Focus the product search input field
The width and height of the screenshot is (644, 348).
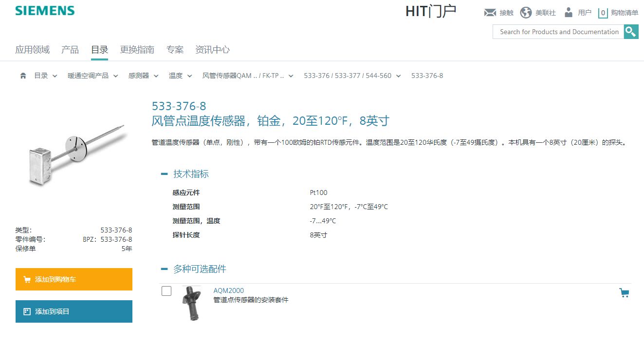point(558,32)
